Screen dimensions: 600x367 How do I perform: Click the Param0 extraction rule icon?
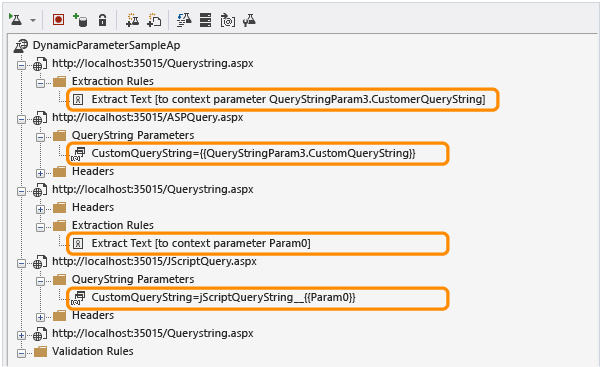(78, 244)
